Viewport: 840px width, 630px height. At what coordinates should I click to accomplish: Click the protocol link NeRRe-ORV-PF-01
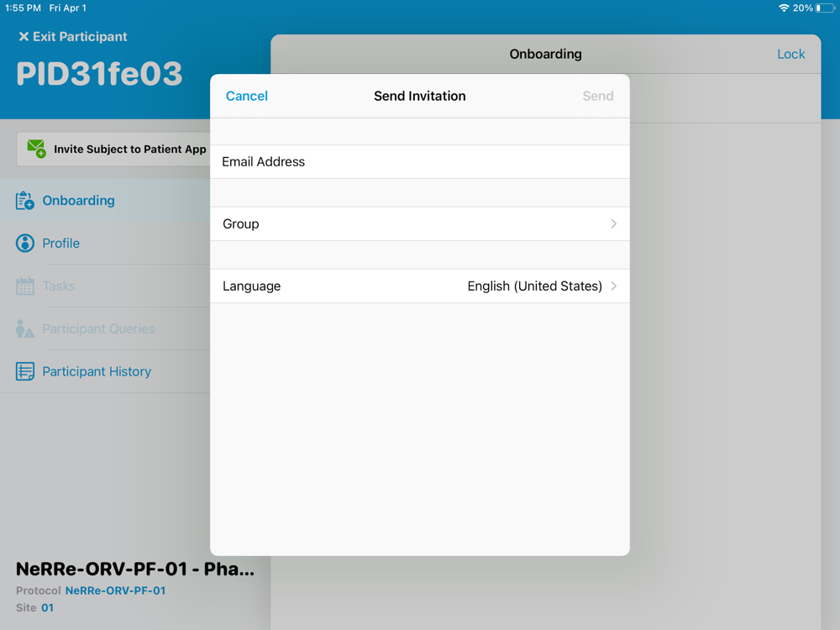point(115,591)
